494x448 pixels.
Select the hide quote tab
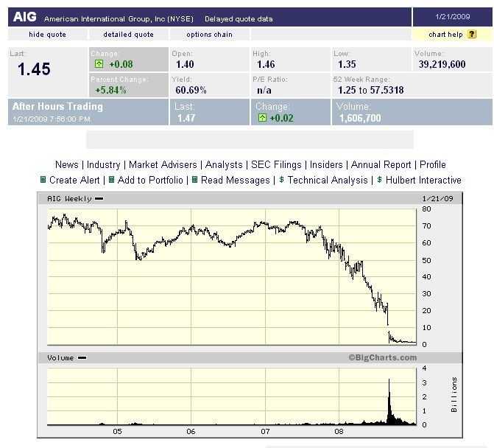click(48, 35)
